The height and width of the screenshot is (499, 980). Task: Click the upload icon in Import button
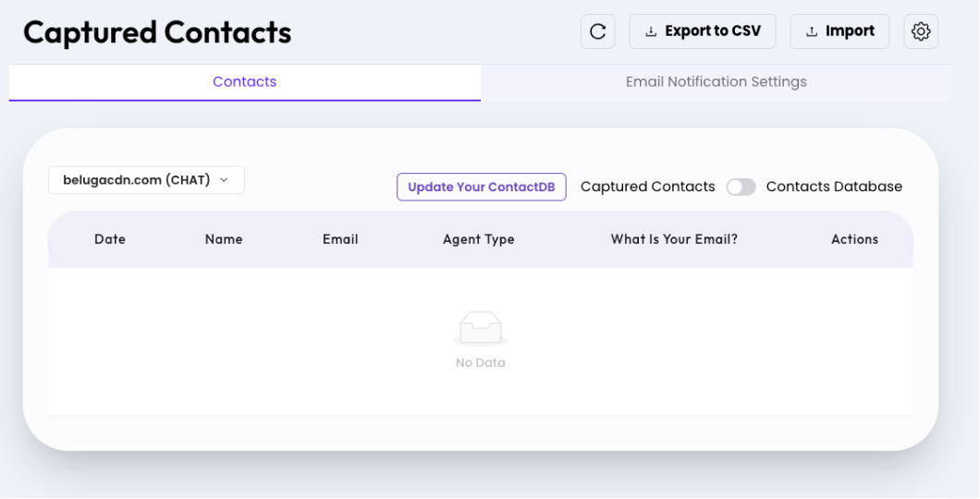[811, 31]
